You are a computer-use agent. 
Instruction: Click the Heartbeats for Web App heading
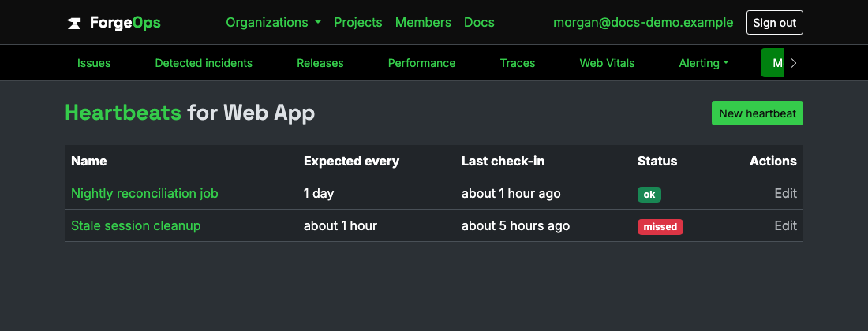coord(190,113)
